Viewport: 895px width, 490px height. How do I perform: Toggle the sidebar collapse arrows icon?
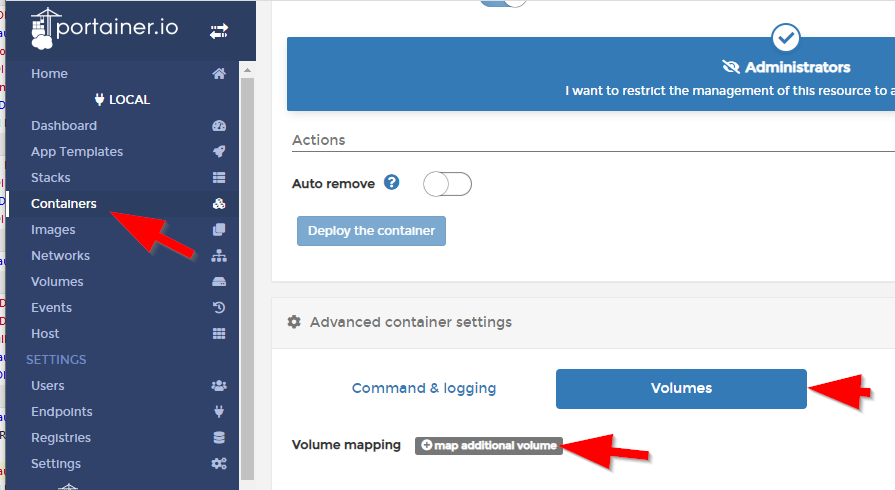219,32
